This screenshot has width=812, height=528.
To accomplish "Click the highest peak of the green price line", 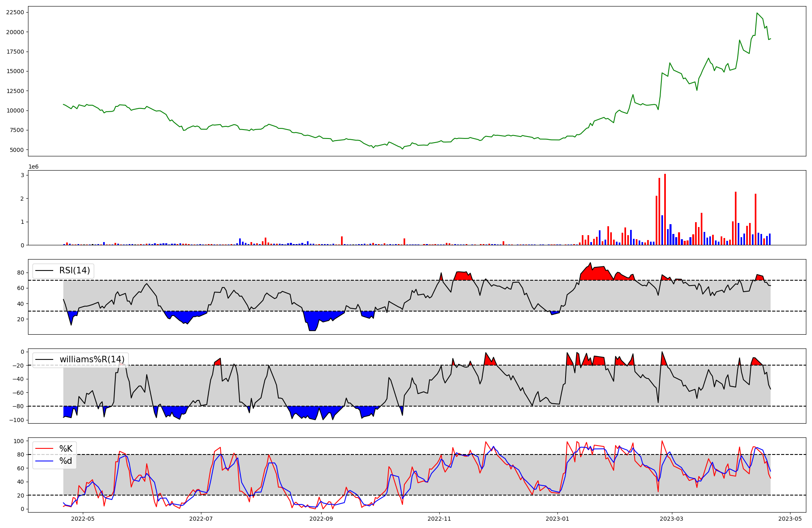I will (757, 13).
